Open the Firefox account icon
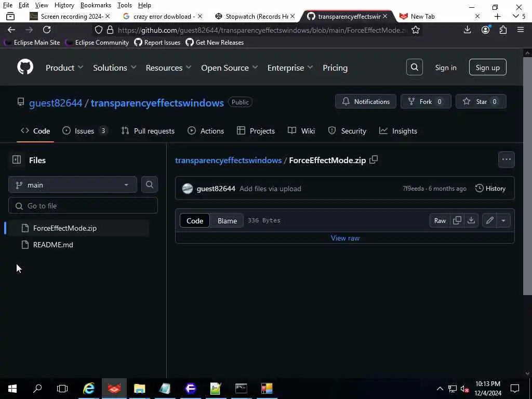The image size is (532, 399). tap(486, 30)
